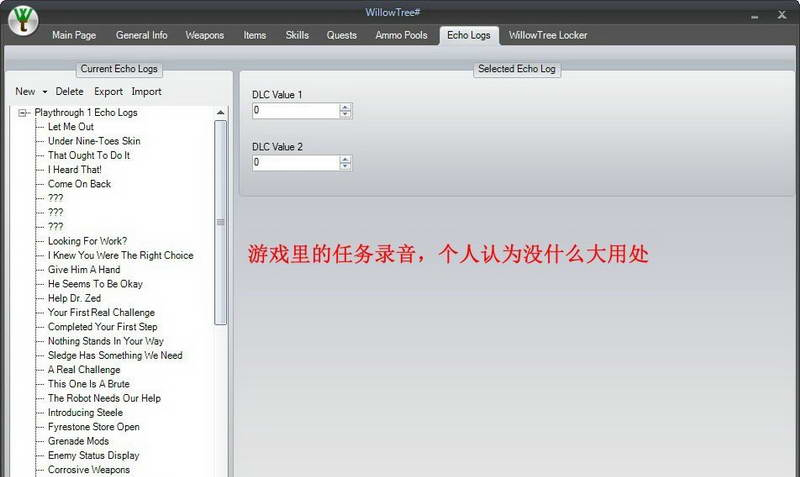Open the New dropdown arrow
Viewport: 800px width, 496px height.
45,92
